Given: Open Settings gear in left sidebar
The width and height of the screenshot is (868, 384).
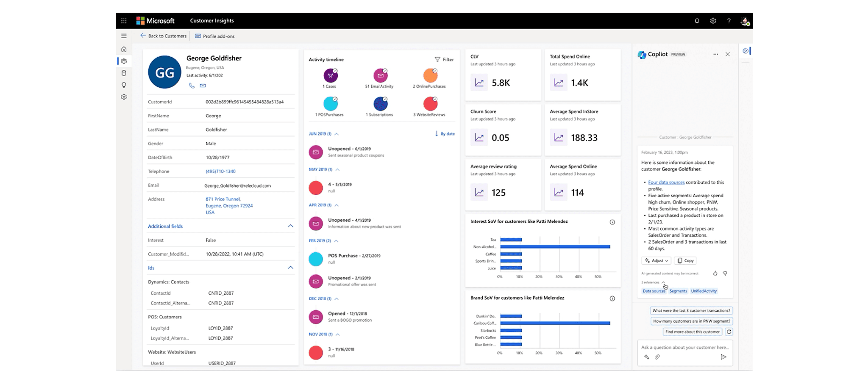Looking at the screenshot, I should (124, 97).
